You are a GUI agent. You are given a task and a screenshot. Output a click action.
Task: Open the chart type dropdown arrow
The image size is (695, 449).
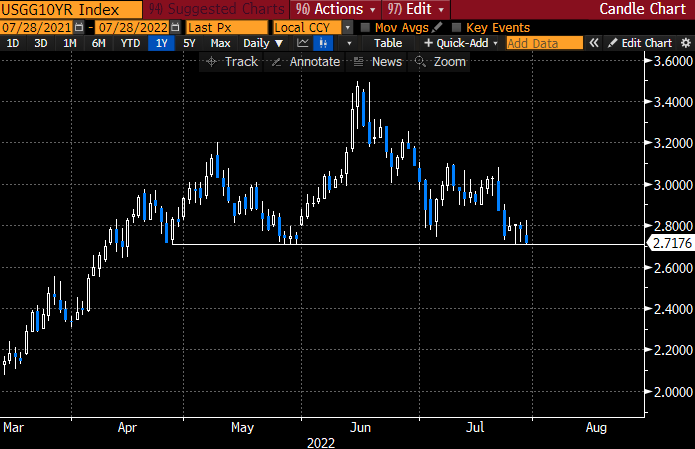349,43
